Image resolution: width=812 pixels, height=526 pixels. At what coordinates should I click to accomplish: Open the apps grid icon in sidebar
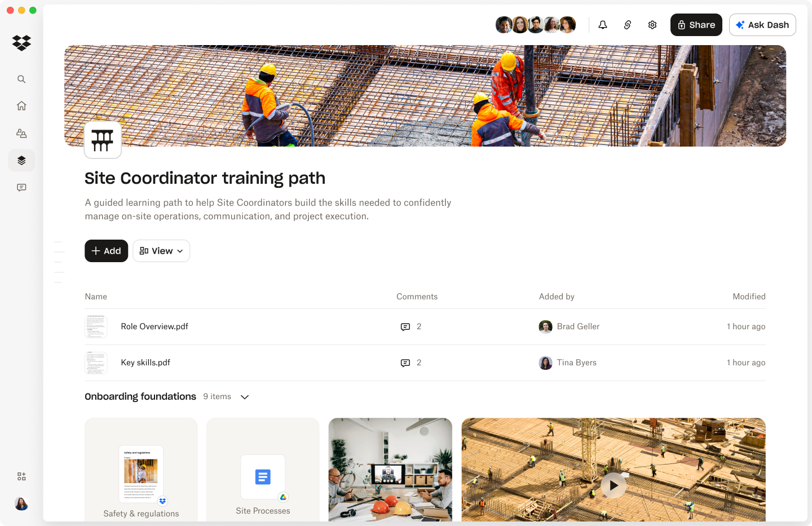[x=21, y=476]
